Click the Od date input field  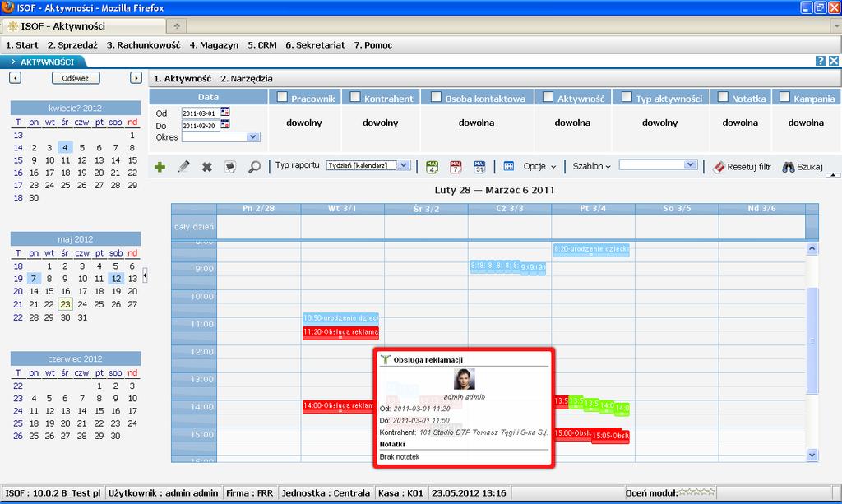[x=200, y=113]
